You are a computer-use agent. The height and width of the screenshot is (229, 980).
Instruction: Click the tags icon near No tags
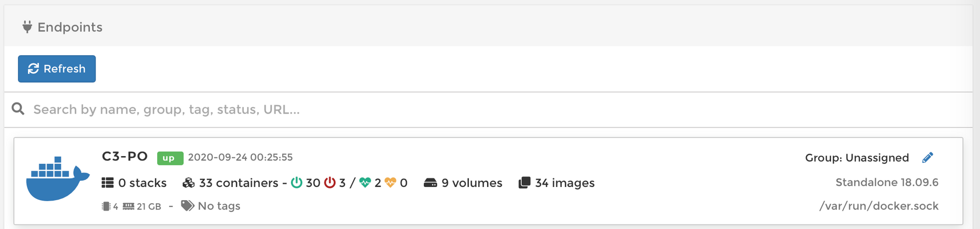188,206
